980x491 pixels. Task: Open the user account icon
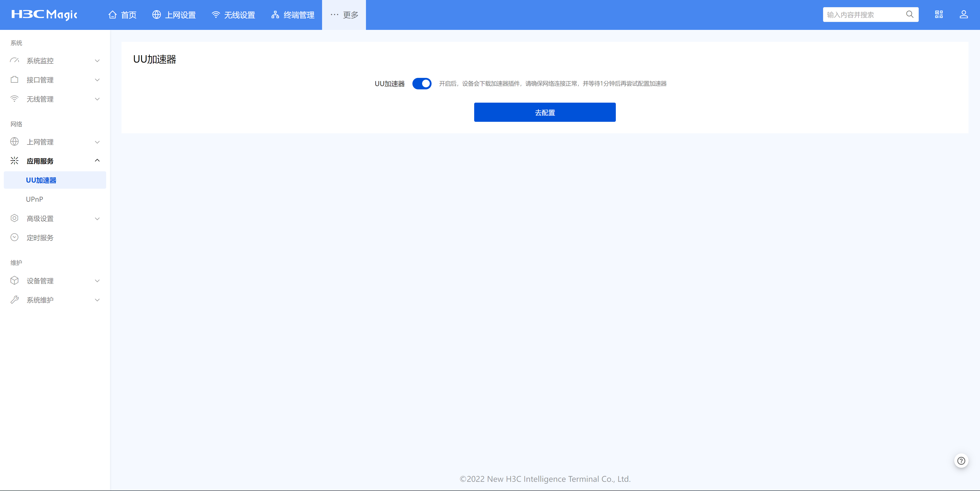[x=964, y=15]
